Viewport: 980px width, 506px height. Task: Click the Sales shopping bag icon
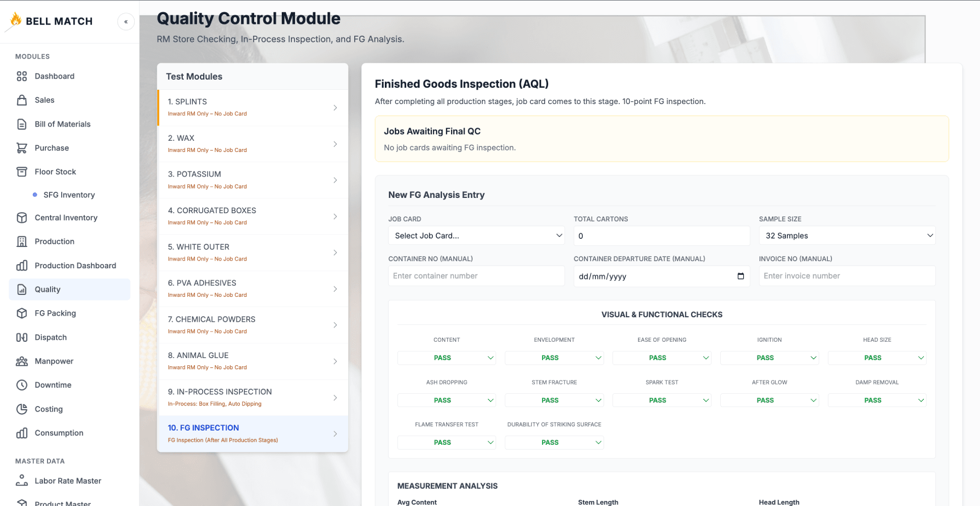click(x=22, y=100)
